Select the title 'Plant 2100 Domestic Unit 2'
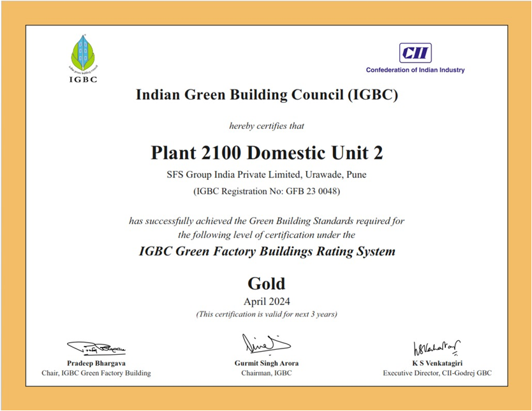 coord(267,153)
